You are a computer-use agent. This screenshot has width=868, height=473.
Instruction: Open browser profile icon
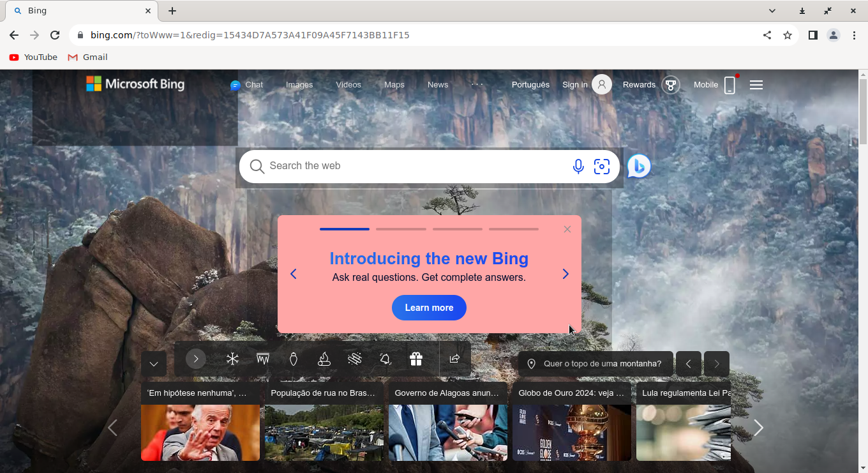pos(834,35)
